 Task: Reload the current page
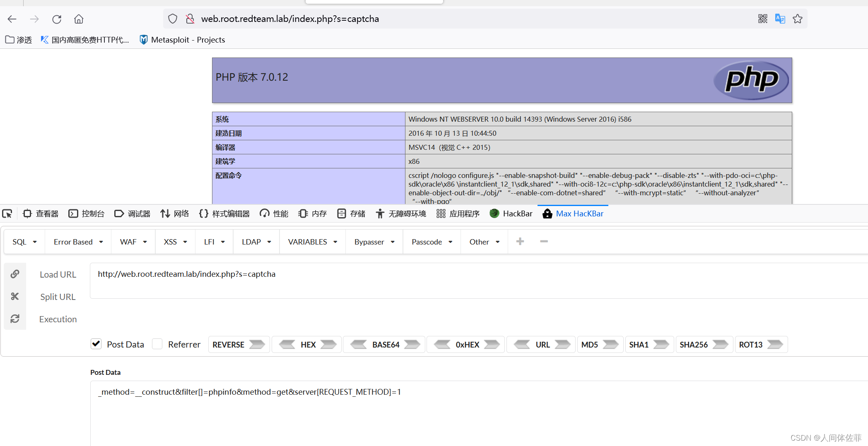57,19
